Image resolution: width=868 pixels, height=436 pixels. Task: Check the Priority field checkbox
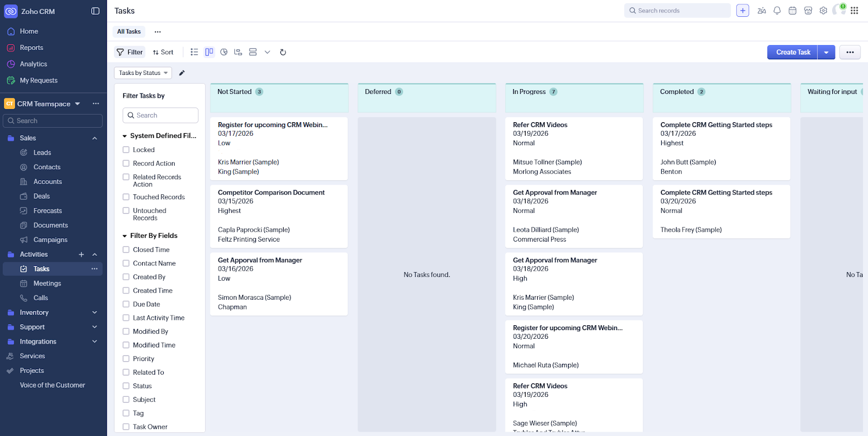point(126,359)
